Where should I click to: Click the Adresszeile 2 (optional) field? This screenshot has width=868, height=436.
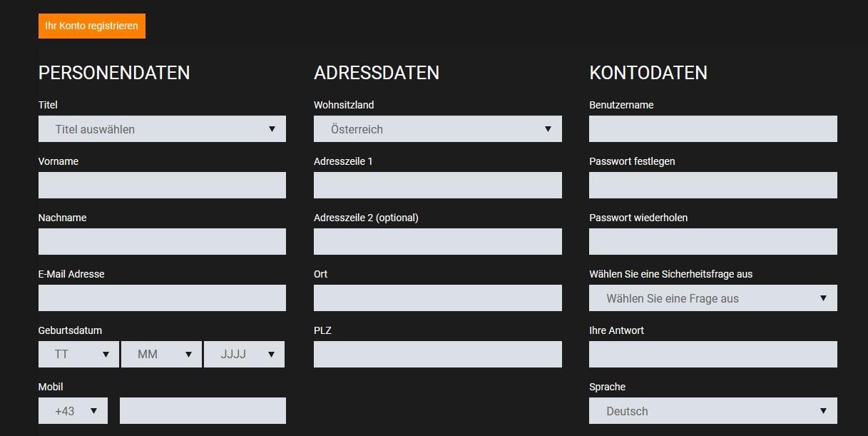[x=438, y=242]
